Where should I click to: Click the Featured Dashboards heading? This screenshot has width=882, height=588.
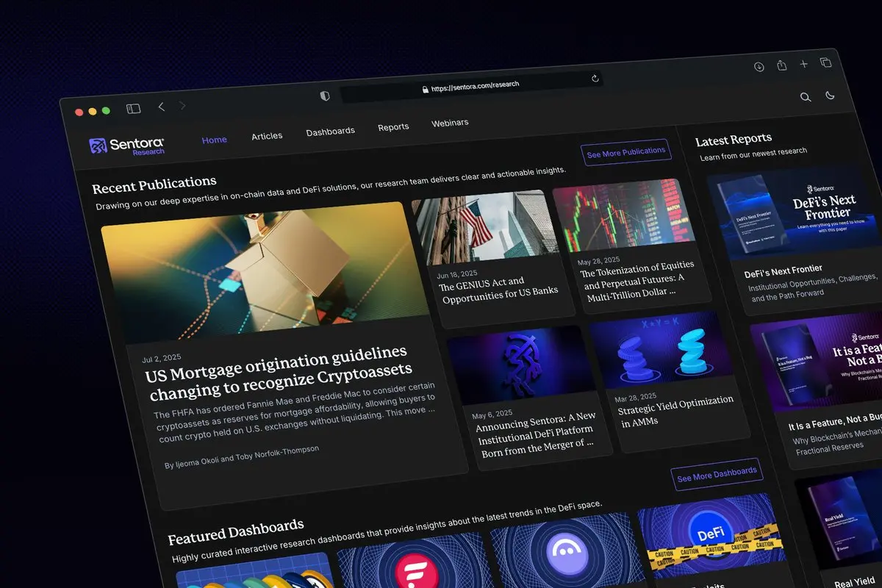236,532
